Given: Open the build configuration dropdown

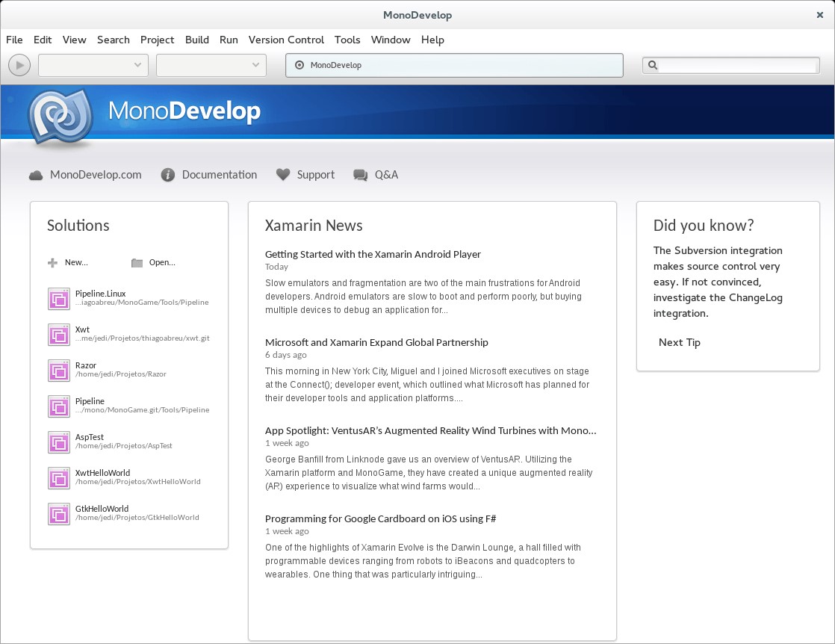Looking at the screenshot, I should 93,65.
